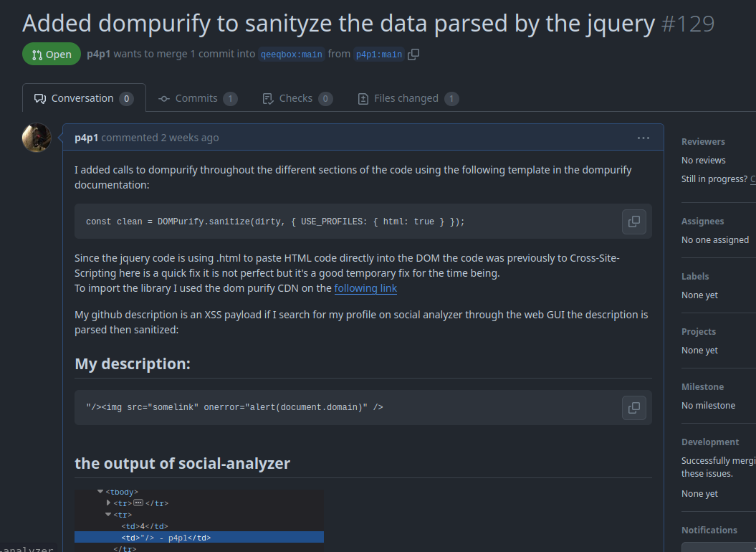The width and height of the screenshot is (756, 552).
Task: Collapse the tbody node triangle in the screenshot
Action: 100,492
